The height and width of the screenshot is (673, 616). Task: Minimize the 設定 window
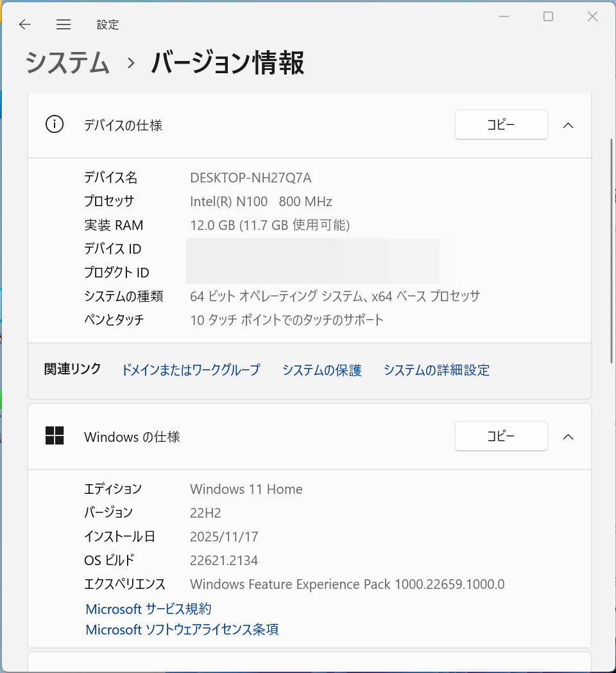[504, 17]
